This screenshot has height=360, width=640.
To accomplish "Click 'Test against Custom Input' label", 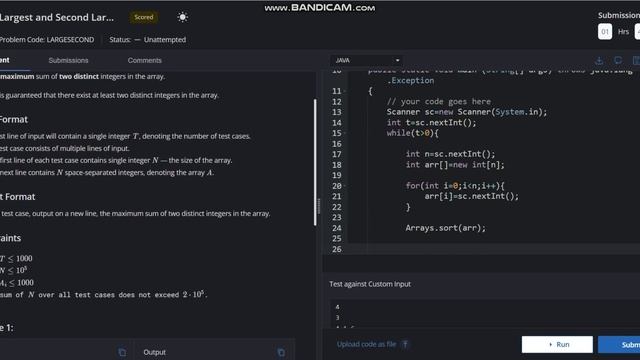I will 370,284.
